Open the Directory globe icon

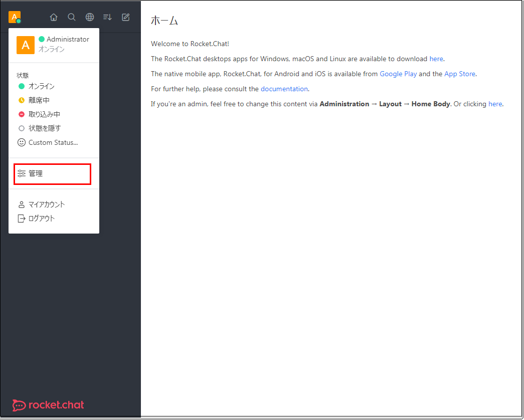[x=90, y=17]
